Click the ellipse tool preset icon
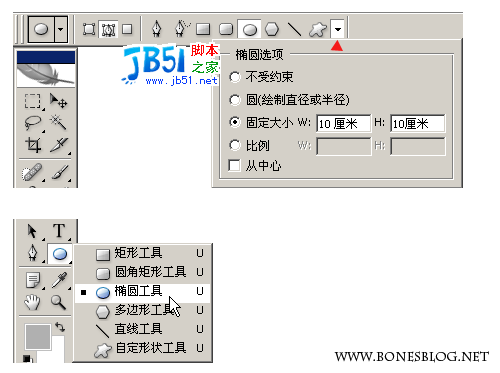The width and height of the screenshot is (500, 373). [41, 29]
